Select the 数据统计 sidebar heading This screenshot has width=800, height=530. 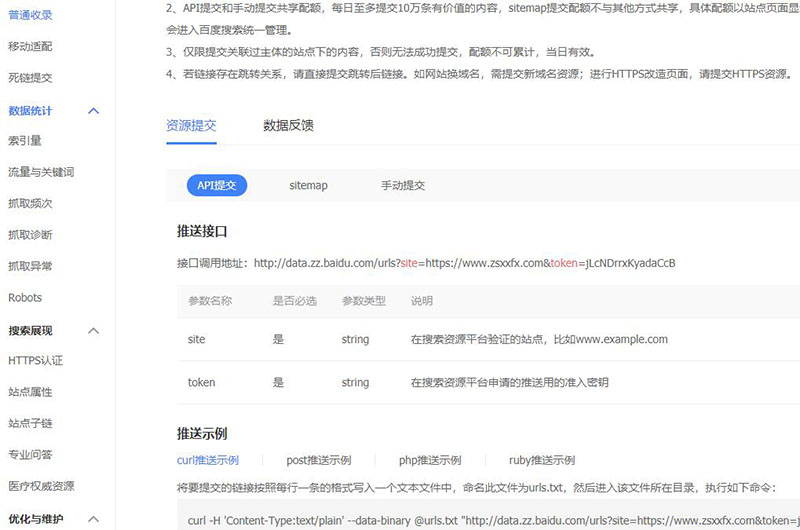coord(30,111)
